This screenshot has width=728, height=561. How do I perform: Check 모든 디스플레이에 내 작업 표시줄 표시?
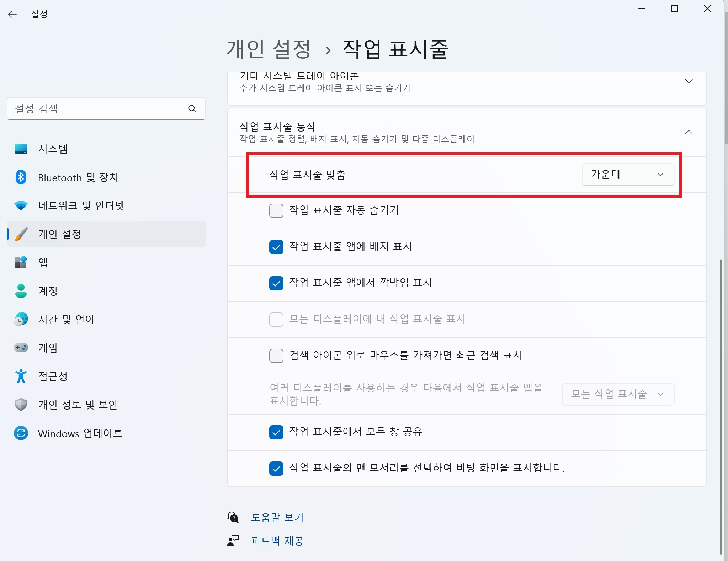click(276, 320)
